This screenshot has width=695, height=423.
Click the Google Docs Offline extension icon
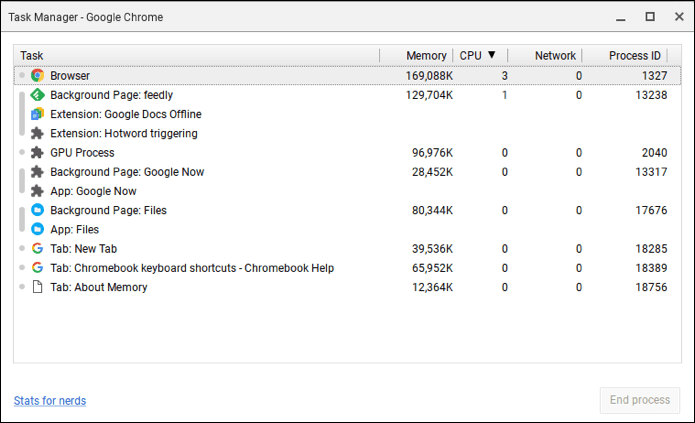coord(37,114)
